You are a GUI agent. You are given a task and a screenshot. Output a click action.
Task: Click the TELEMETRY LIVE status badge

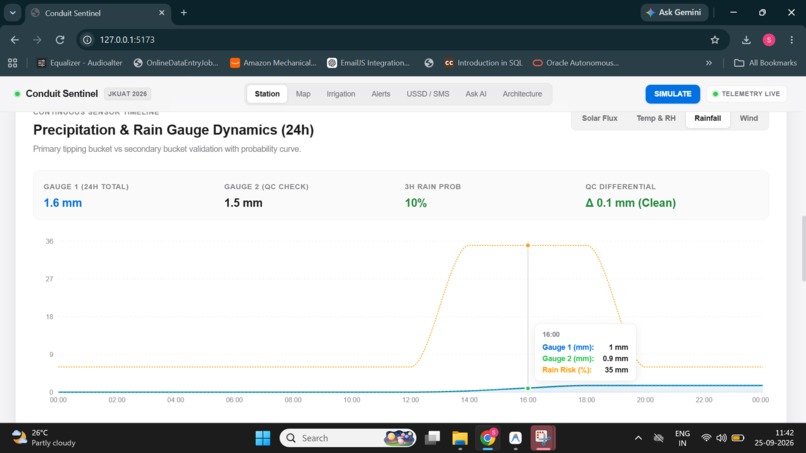[746, 94]
